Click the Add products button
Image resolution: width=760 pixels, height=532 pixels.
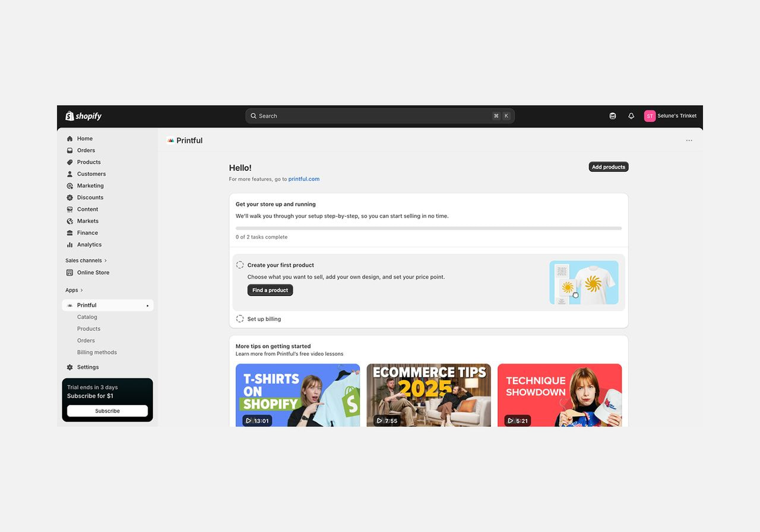(609, 167)
